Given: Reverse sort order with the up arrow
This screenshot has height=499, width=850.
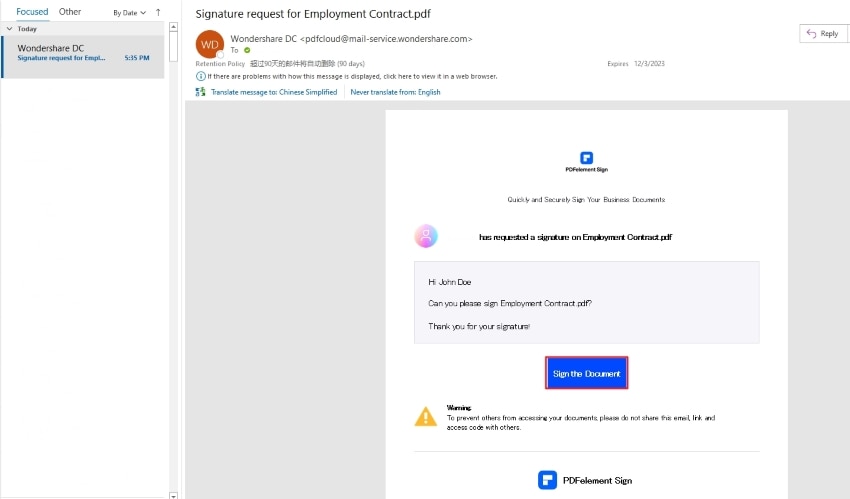Looking at the screenshot, I should tap(158, 12).
